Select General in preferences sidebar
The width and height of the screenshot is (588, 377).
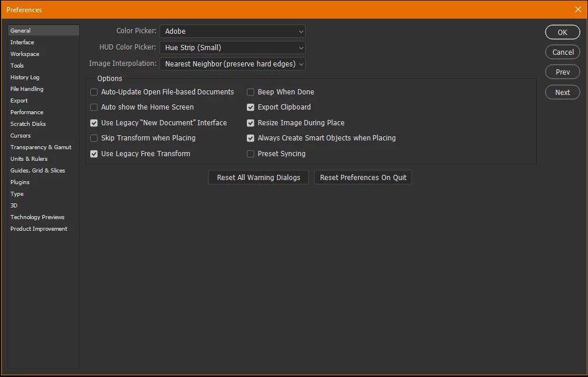pos(44,30)
